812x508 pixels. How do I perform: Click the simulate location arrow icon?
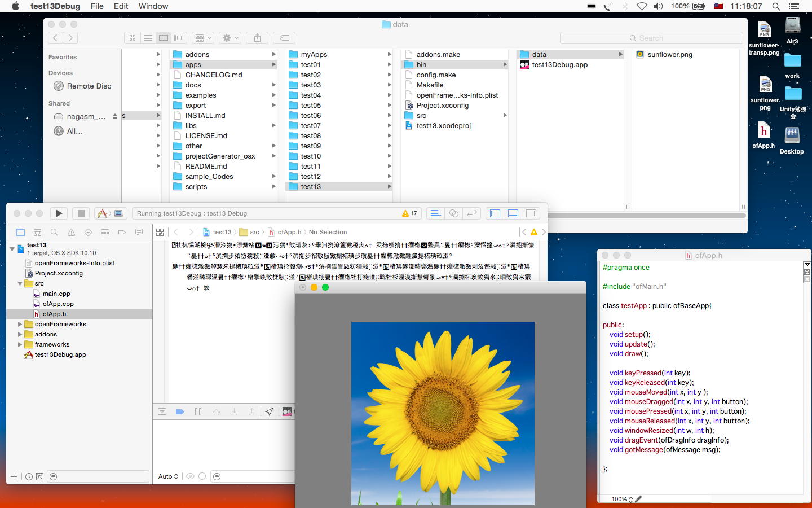click(270, 412)
